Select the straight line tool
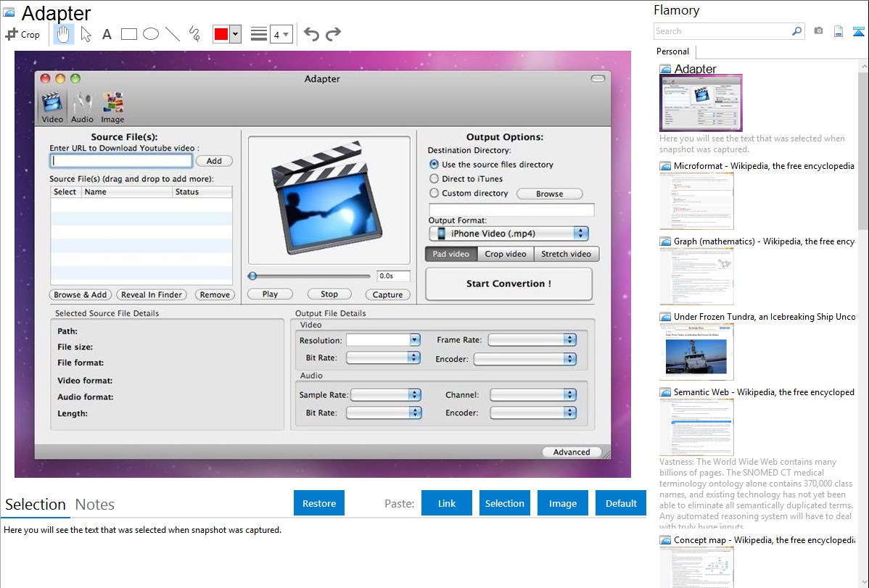Screen dimensions: 869x588 point(173,34)
